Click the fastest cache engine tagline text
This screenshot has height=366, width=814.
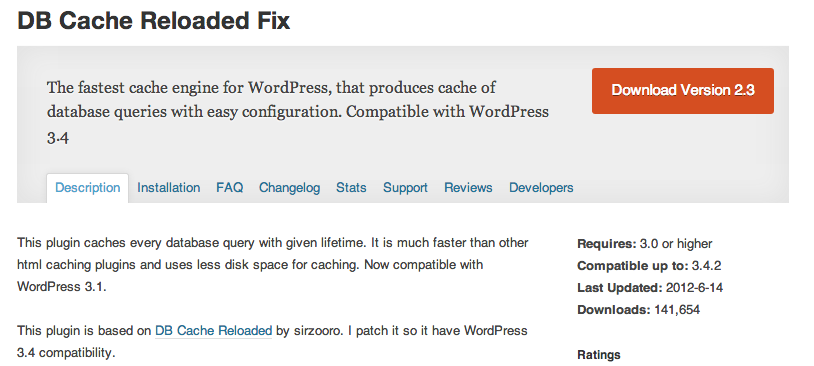coord(297,113)
